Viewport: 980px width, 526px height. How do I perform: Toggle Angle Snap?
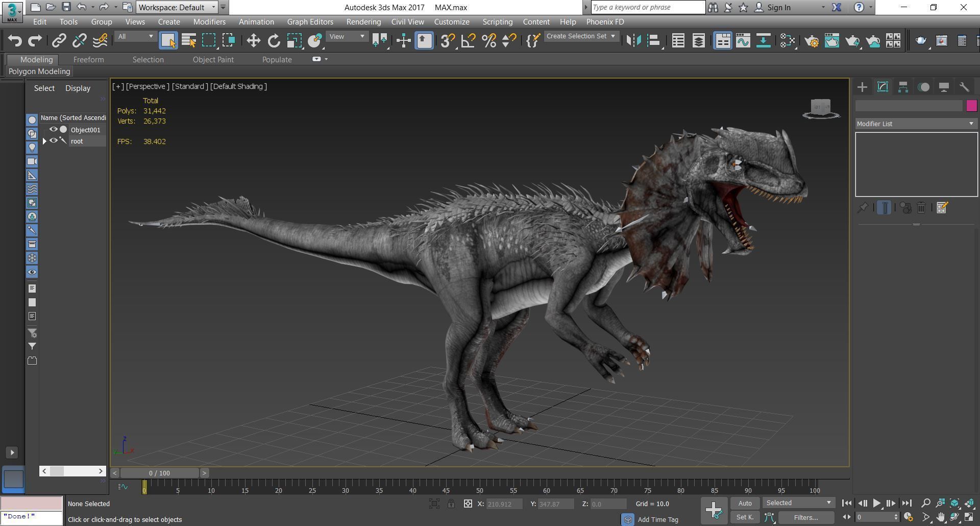468,40
